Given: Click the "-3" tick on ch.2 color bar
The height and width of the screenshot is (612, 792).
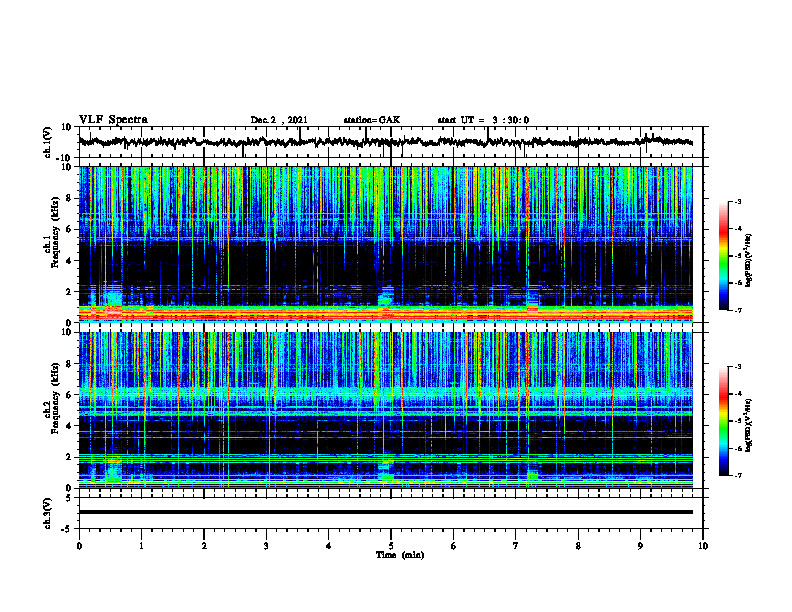Looking at the screenshot, I should [737, 367].
